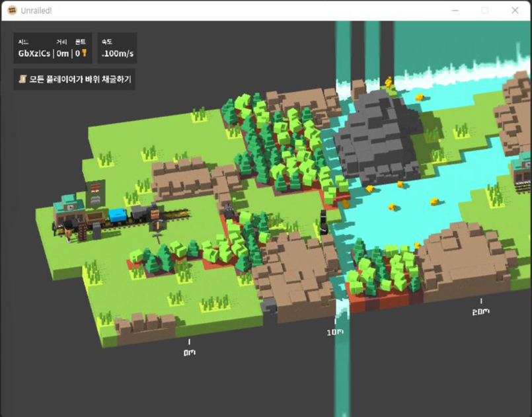This screenshot has height=417, width=532.
Task: Click the Unrailed! window title text
Action: (x=36, y=11)
